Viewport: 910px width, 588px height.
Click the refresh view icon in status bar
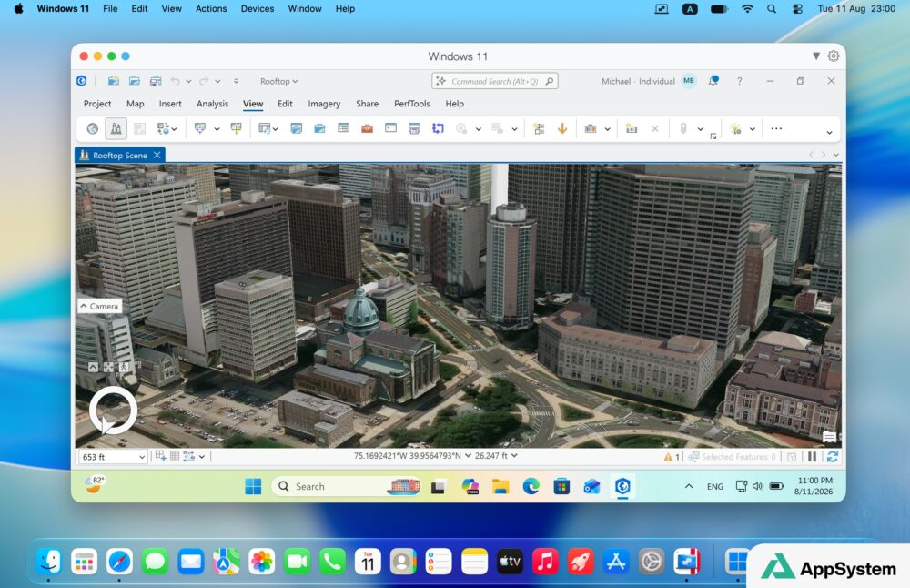[833, 457]
